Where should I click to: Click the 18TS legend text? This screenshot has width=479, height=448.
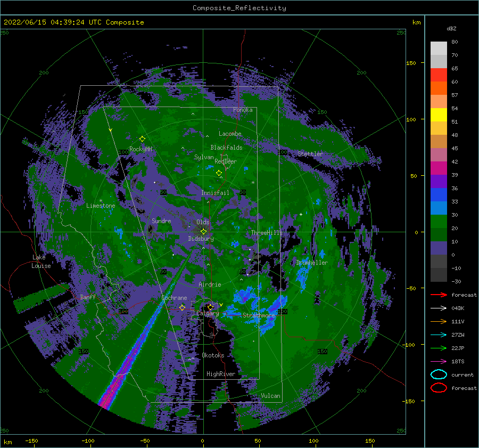tap(458, 362)
